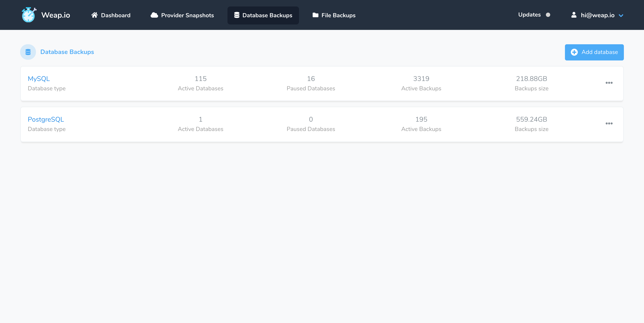This screenshot has height=323, width=644.
Task: Click the Provider Snapshots cloud icon
Action: tap(154, 15)
